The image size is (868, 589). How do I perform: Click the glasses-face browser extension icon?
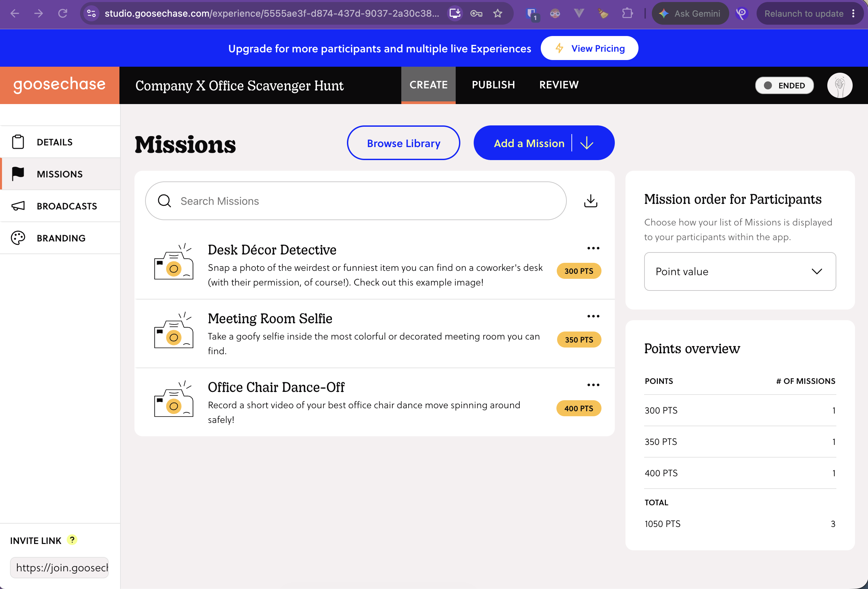[555, 13]
